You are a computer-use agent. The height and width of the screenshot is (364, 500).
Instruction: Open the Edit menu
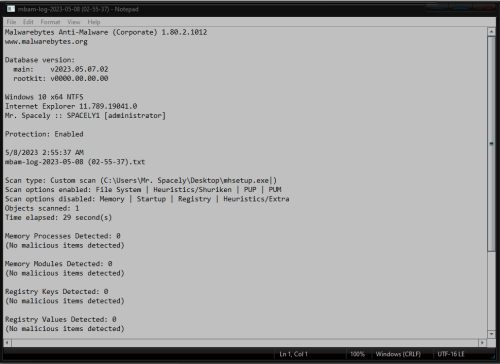28,22
